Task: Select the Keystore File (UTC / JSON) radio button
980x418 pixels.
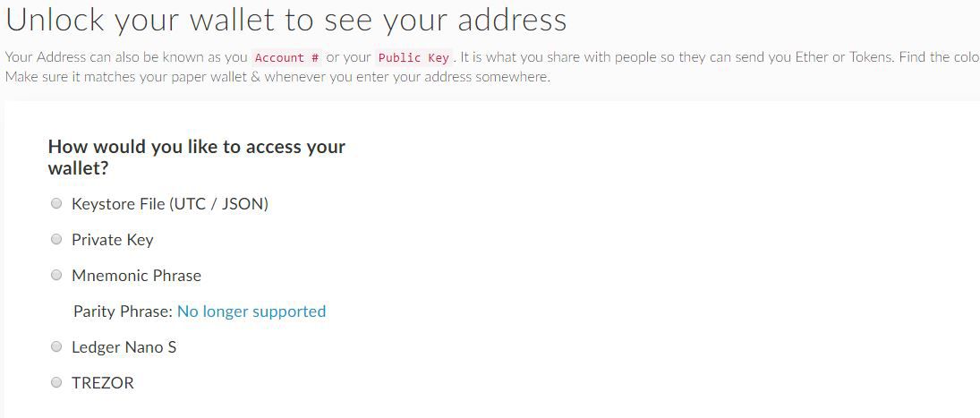Action: point(56,204)
